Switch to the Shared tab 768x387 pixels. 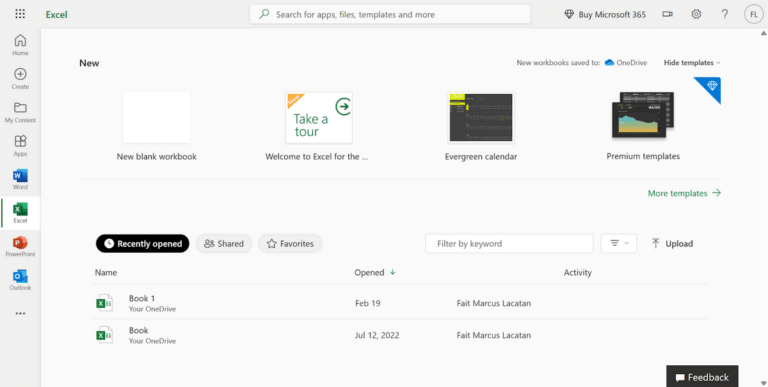point(224,243)
